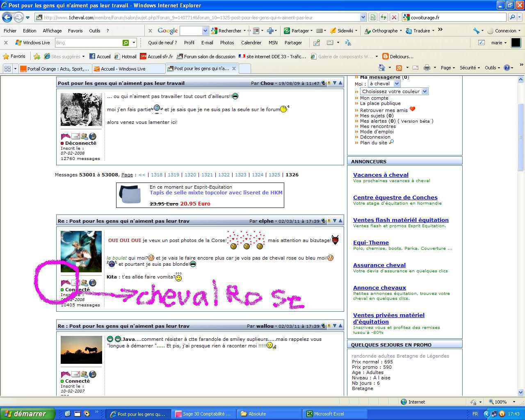
Task: Open the 'Choisissez votre couleur' dropdown
Action: [x=394, y=91]
